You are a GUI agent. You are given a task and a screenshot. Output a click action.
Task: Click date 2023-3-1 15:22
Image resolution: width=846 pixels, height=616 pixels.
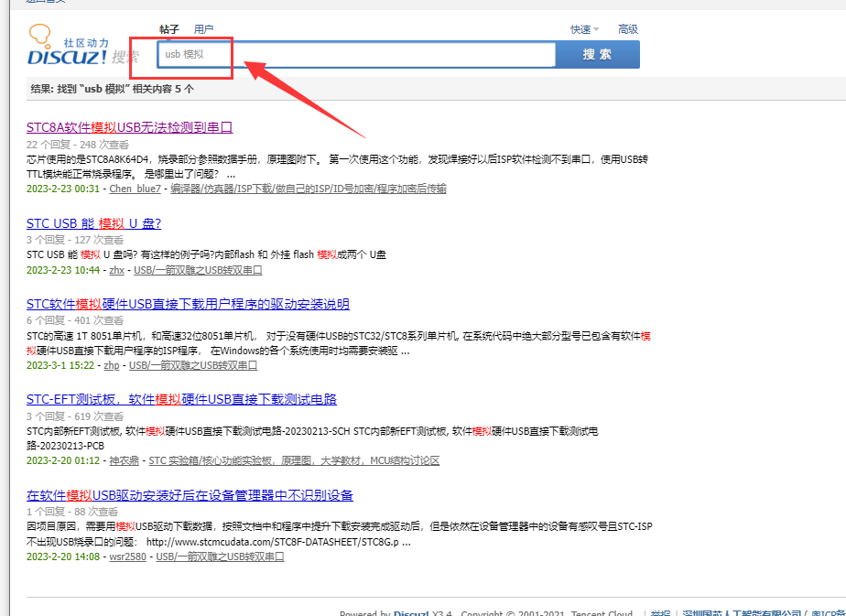(60, 365)
